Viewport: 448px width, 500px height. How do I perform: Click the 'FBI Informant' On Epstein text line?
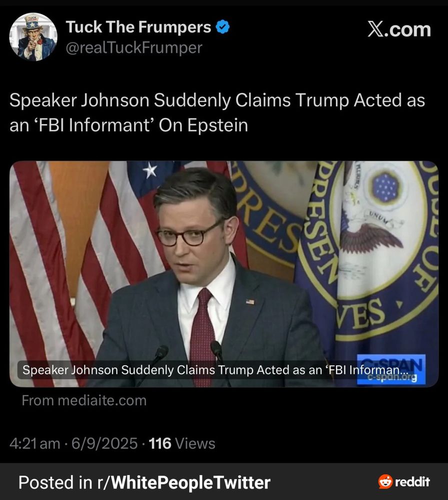pos(129,125)
